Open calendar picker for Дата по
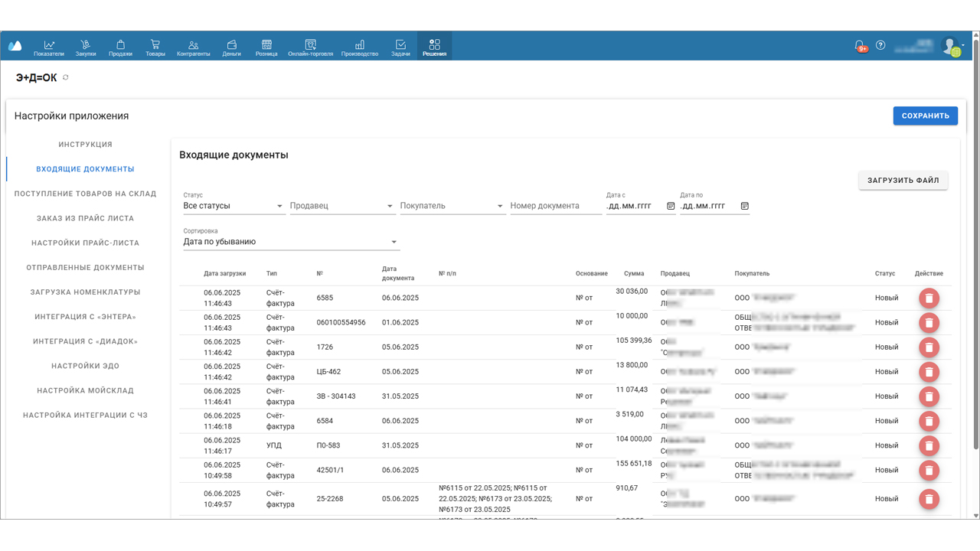Screen dimensions: 980x551 pyautogui.click(x=745, y=206)
